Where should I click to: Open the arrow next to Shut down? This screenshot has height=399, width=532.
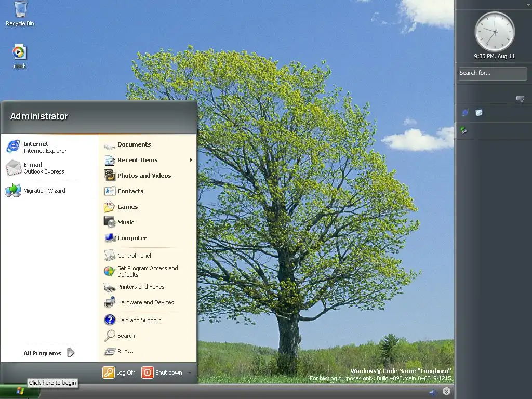190,373
